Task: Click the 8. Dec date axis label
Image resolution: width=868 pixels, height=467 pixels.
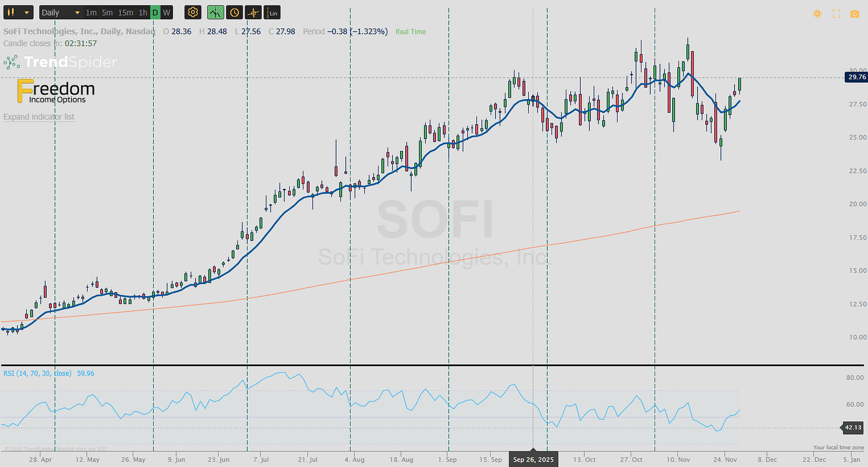Action: 767,460
